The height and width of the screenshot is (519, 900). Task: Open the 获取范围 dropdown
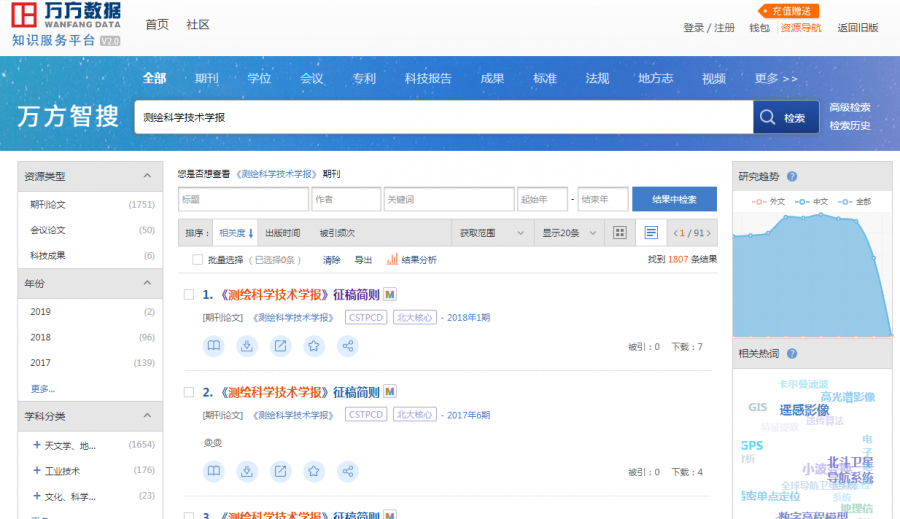tap(491, 233)
